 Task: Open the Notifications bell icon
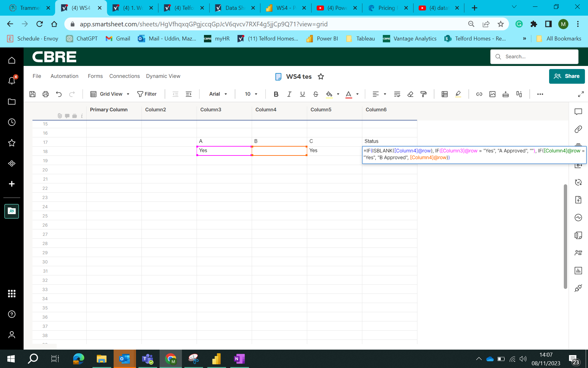12,81
